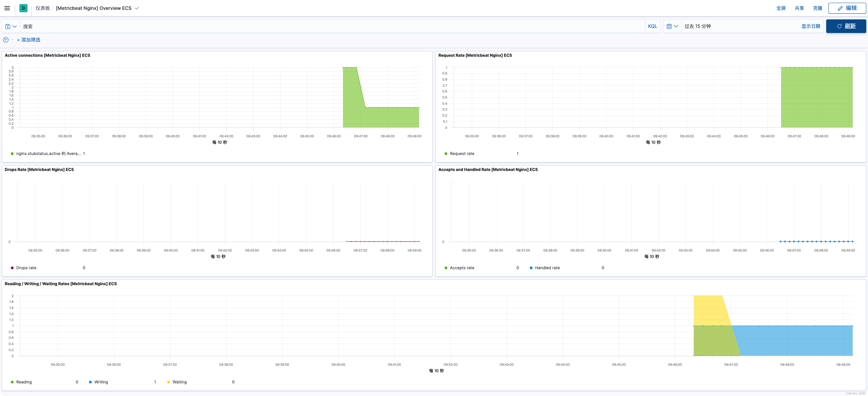Click the refresh button

click(x=846, y=26)
